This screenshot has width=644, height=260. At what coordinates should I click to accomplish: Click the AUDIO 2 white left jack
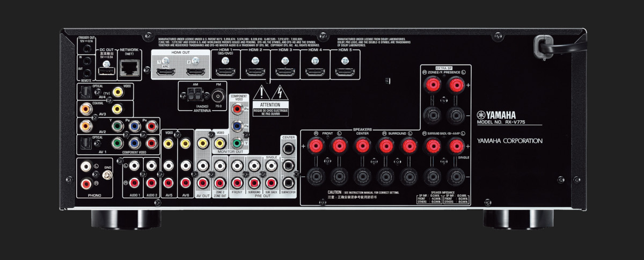(x=151, y=166)
